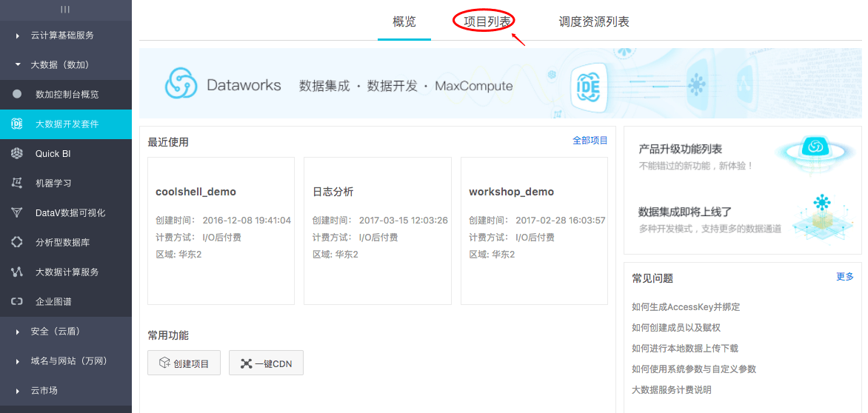This screenshot has width=868, height=413.
Task: Select 大数据开发套件 in sidebar
Action: (x=66, y=124)
